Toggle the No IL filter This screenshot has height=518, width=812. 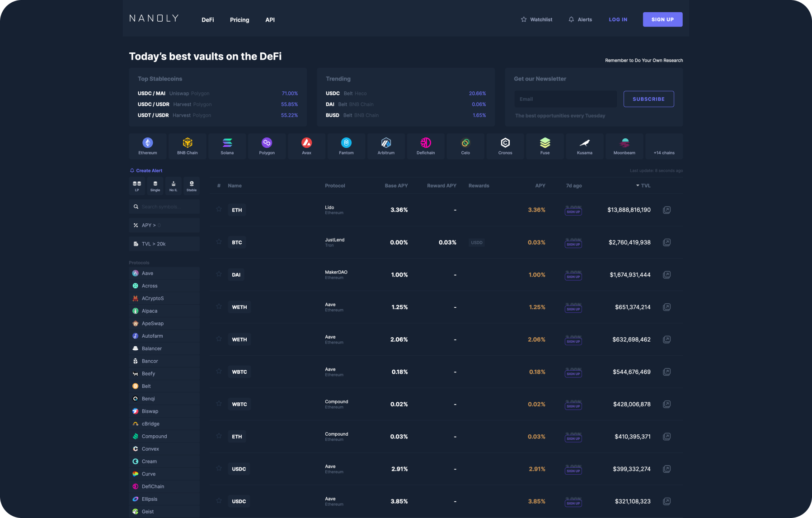click(x=174, y=186)
